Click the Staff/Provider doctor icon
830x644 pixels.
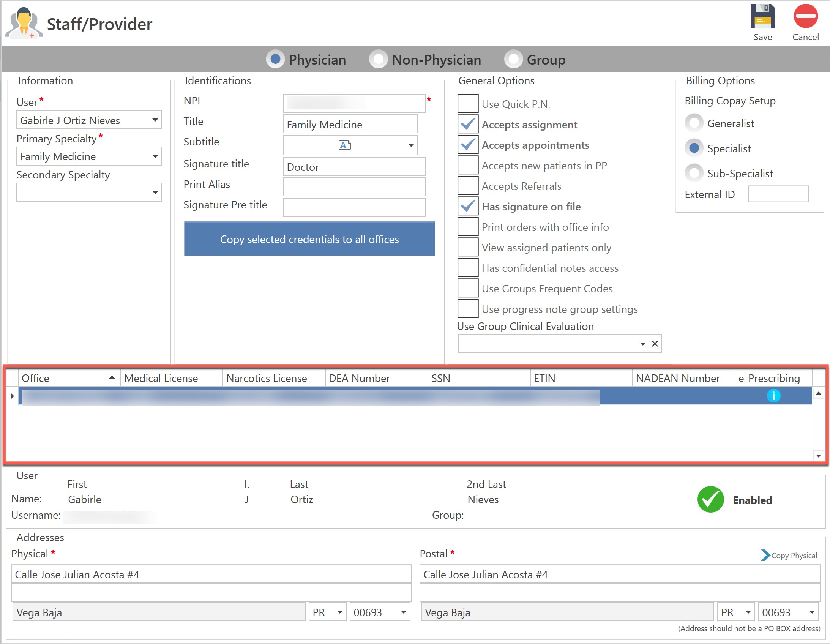coord(24,24)
